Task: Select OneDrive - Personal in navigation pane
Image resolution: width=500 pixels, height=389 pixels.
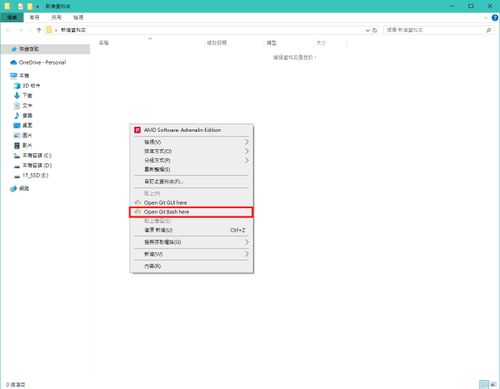Action: coord(42,62)
